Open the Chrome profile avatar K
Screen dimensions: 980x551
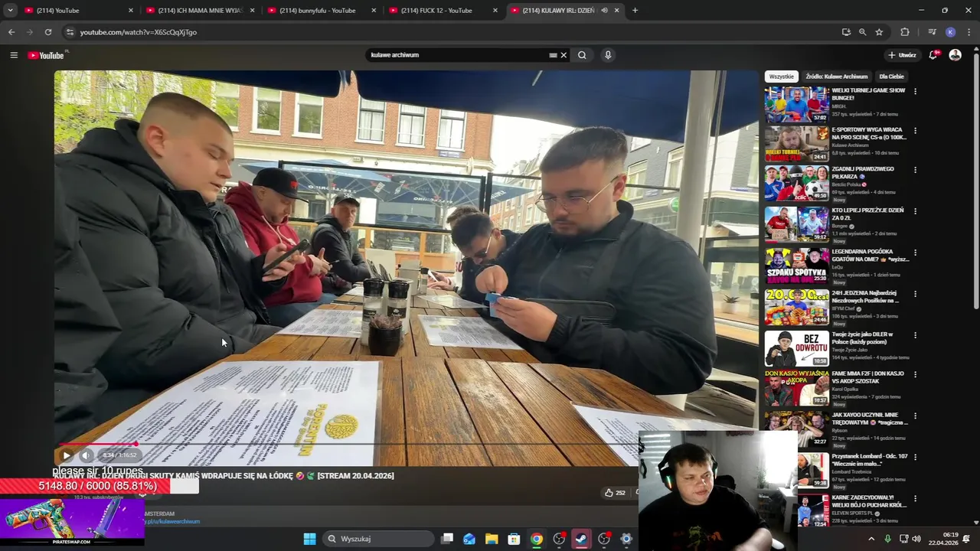[950, 32]
